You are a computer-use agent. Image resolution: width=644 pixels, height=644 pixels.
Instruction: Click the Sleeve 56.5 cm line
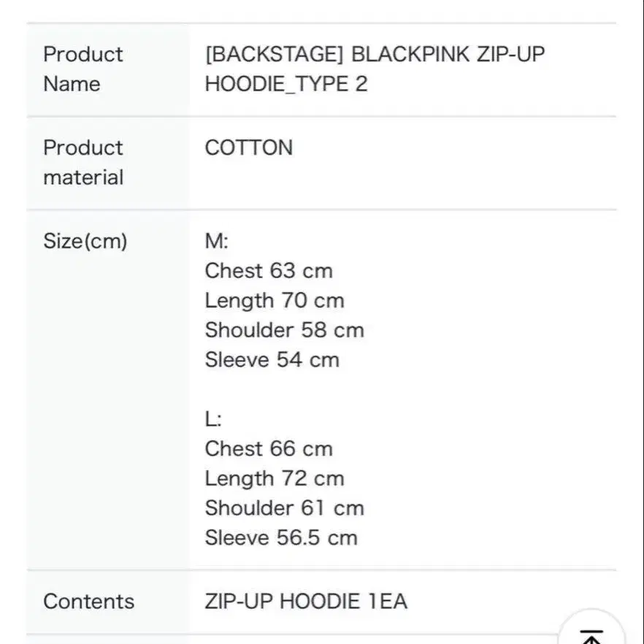click(x=281, y=537)
